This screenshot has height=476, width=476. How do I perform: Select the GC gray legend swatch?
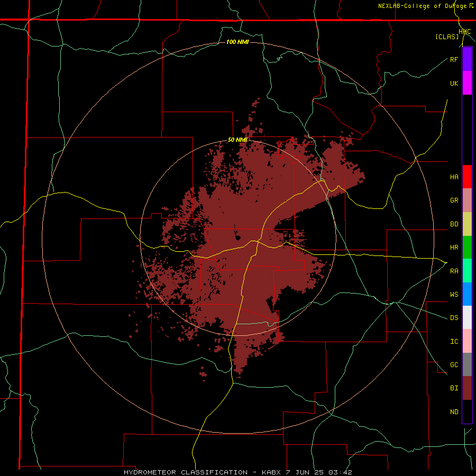467,364
